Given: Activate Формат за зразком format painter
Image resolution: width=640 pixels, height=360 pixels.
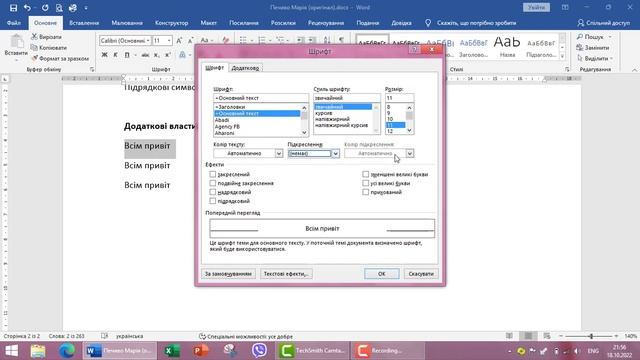Looking at the screenshot, I should point(60,58).
